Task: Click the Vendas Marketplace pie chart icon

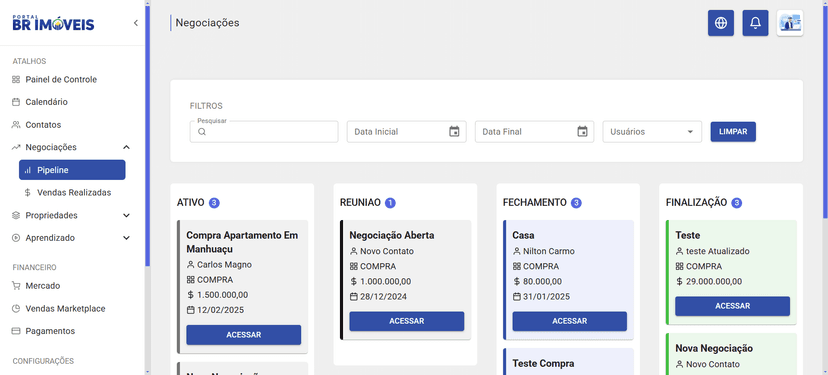Action: coord(16,309)
